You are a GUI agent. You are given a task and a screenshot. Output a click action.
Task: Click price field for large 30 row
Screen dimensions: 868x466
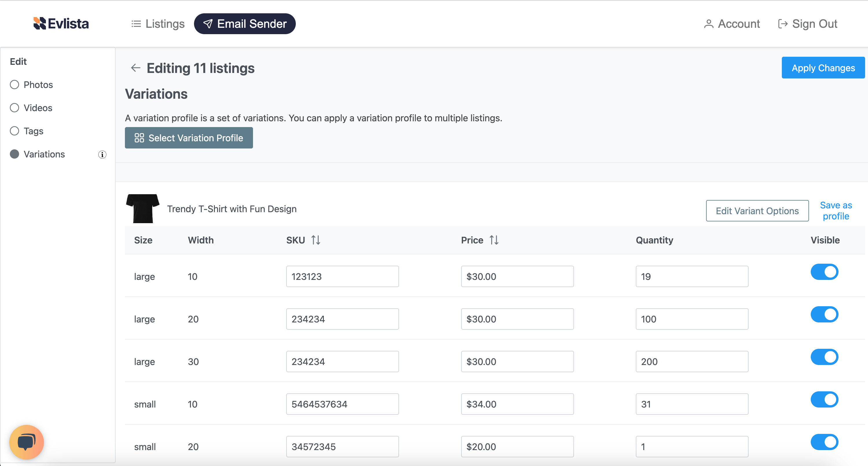517,362
